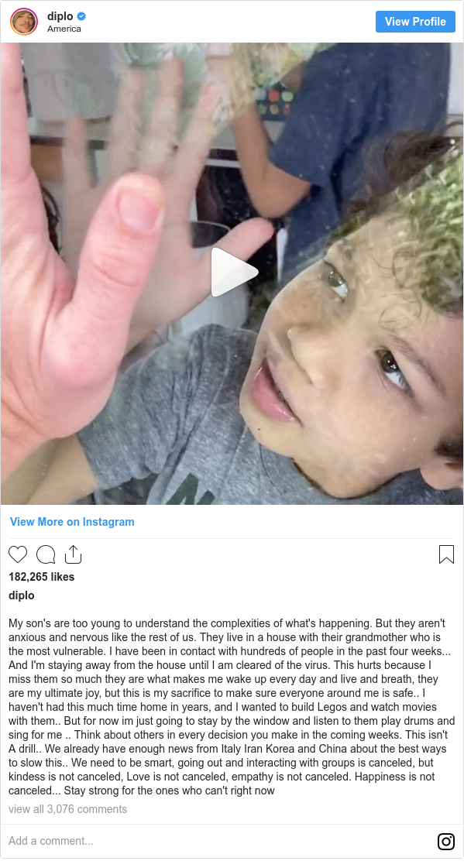Follow the View More on Instagram link
This screenshot has height=868, width=464.
72,521
